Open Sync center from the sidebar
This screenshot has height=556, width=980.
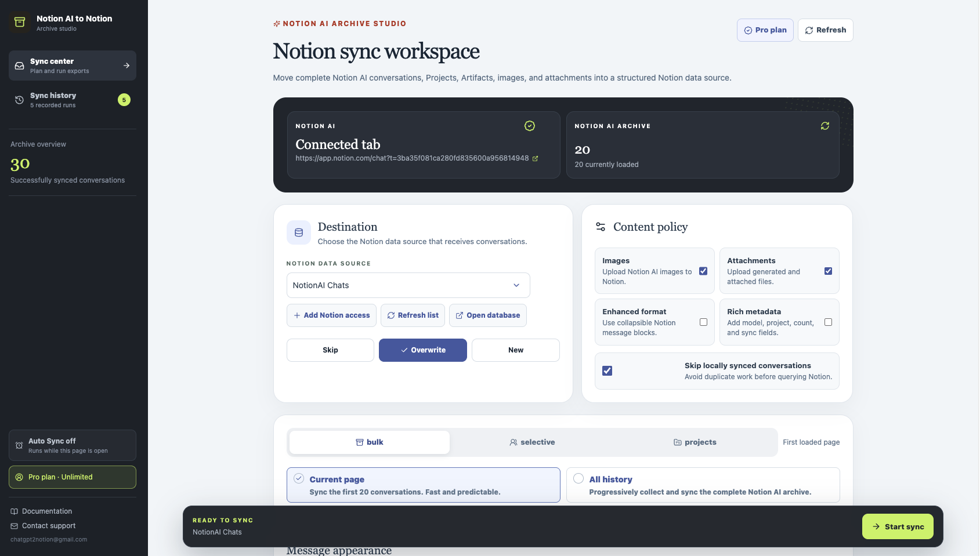73,66
